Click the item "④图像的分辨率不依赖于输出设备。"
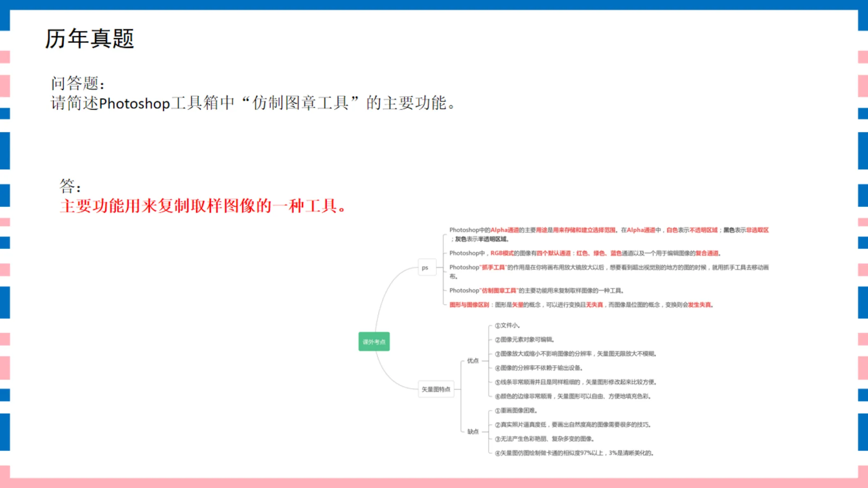 (539, 368)
